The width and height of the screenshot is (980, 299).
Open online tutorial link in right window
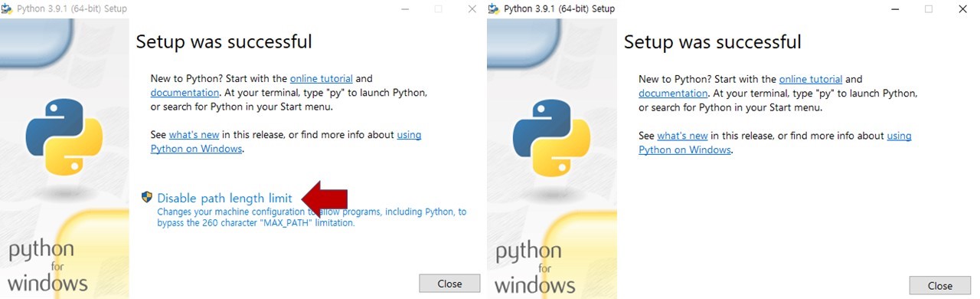point(811,79)
